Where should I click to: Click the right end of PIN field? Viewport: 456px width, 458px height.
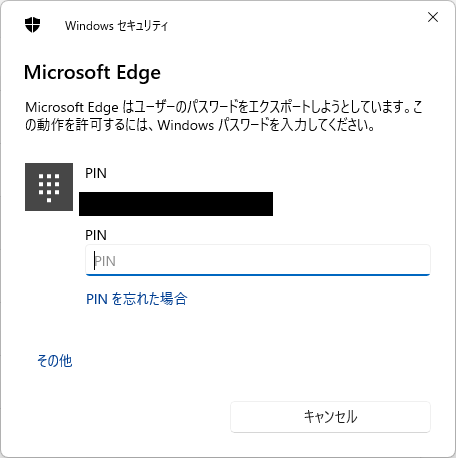point(422,260)
